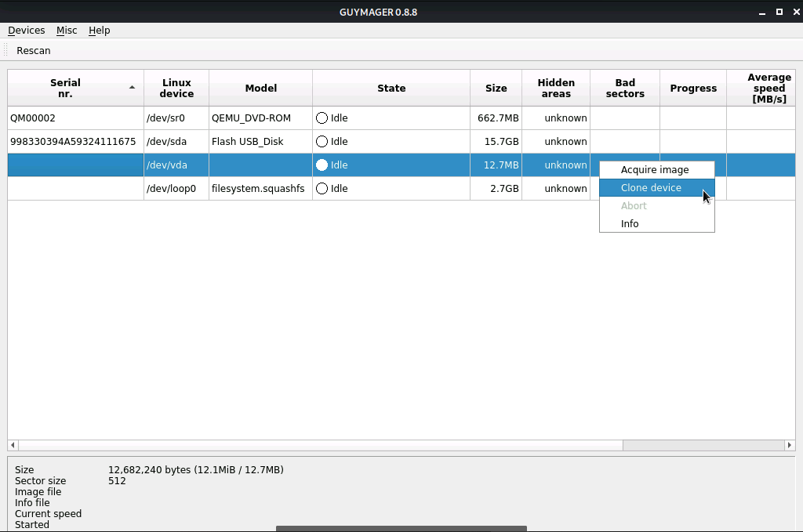
Task: Sort the table by the Size column header
Action: pyautogui.click(x=496, y=89)
